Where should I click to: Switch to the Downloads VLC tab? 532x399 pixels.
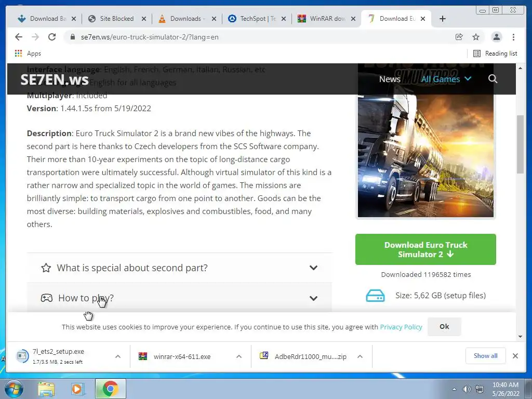pyautogui.click(x=187, y=19)
